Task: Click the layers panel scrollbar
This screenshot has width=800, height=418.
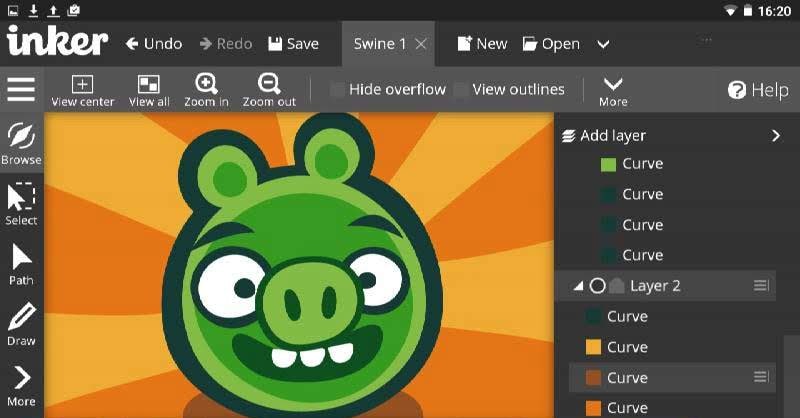Action: [791, 376]
